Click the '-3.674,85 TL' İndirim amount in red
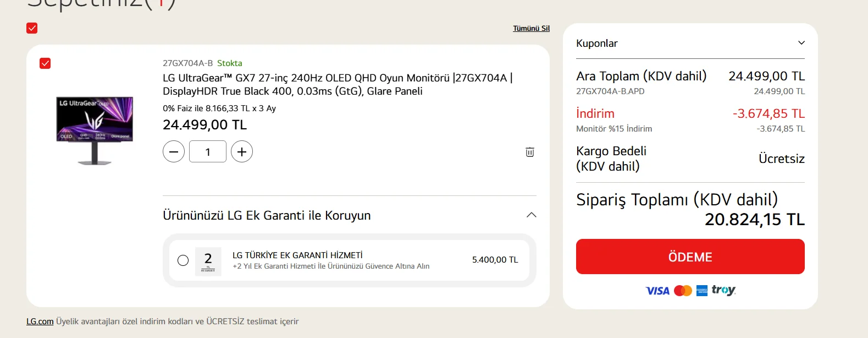The width and height of the screenshot is (868, 338). [769, 113]
